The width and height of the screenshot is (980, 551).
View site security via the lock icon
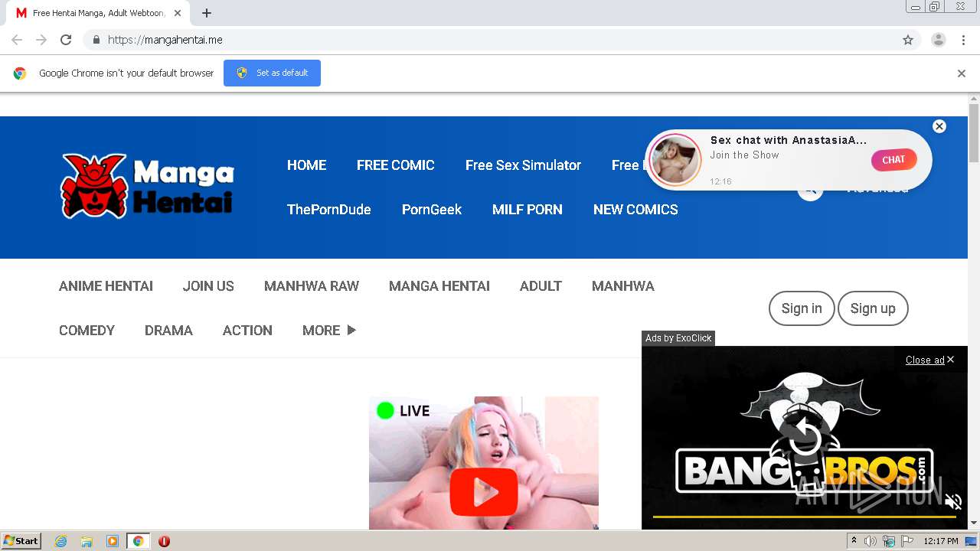coord(96,40)
